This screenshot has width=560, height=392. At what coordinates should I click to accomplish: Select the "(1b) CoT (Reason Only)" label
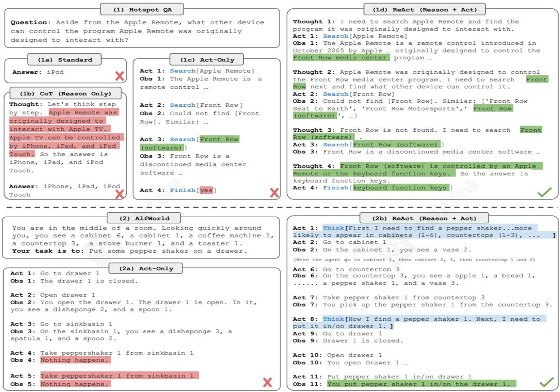click(x=65, y=93)
